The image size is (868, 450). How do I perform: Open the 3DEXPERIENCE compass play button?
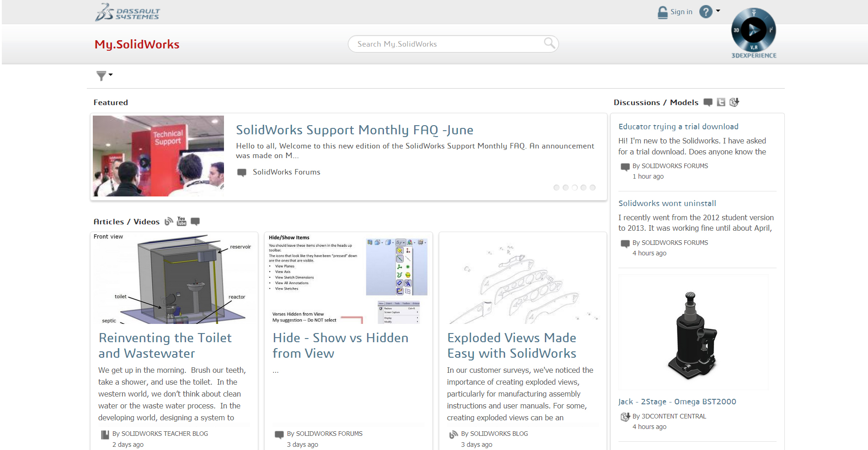[753, 30]
